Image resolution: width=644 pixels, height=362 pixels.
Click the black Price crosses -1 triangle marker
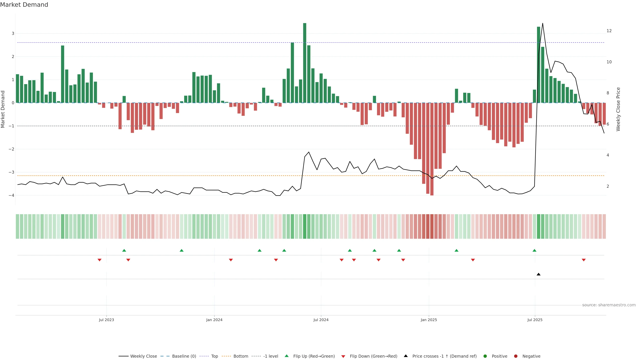pos(539,274)
